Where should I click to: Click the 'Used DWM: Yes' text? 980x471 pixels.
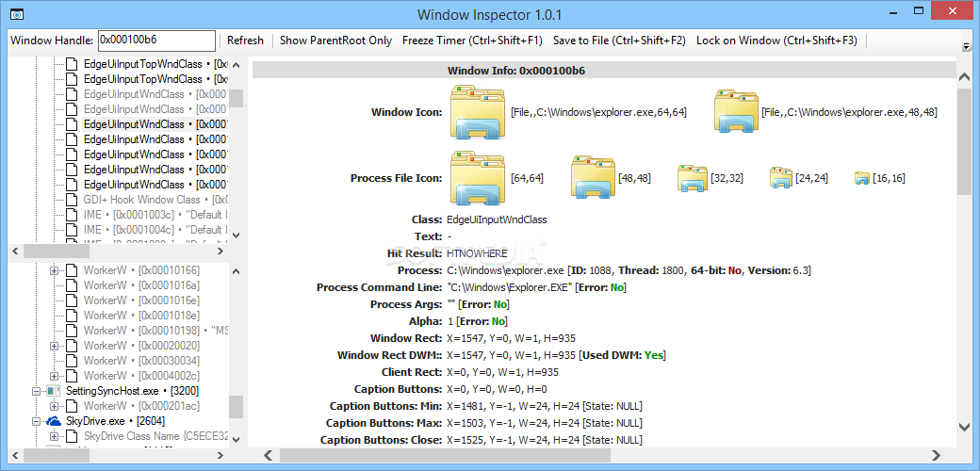click(x=622, y=355)
